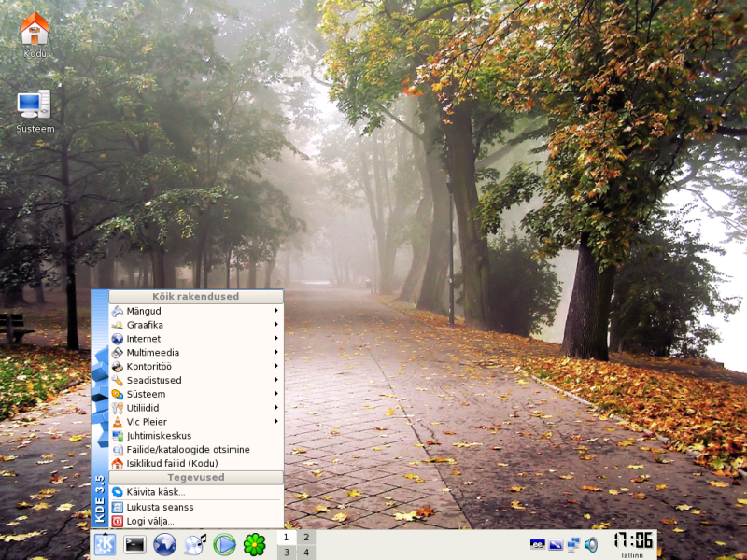Click the red power icon for Logi välja
Viewport: 747px width, 560px height.
coord(118,521)
